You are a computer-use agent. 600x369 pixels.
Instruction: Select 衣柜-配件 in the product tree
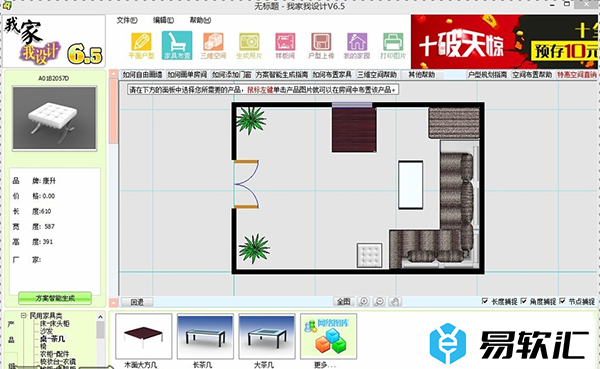coord(55,354)
